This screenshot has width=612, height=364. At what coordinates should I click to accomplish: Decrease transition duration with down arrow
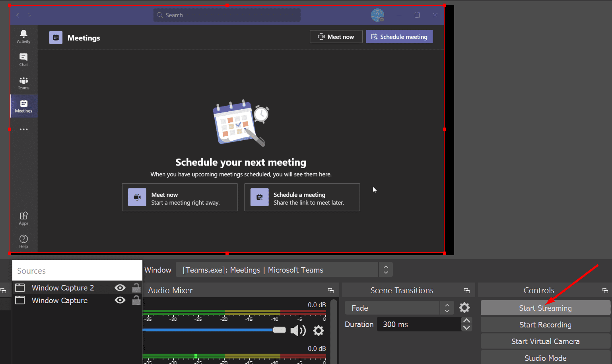467,328
